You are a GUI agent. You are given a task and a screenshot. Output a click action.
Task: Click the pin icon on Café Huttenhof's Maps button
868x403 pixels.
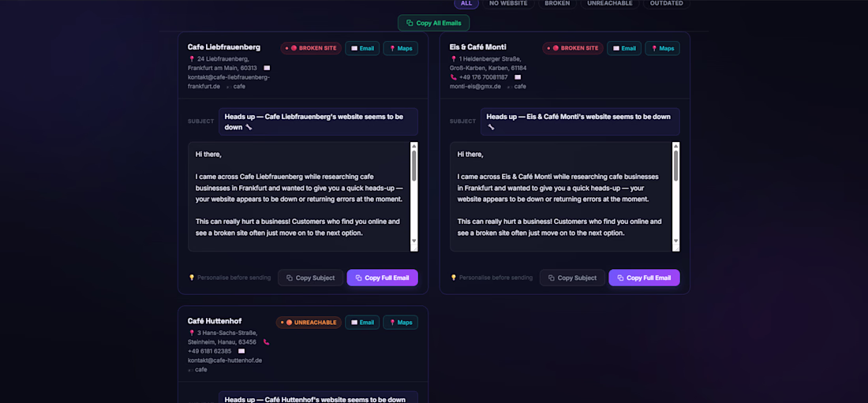click(392, 323)
